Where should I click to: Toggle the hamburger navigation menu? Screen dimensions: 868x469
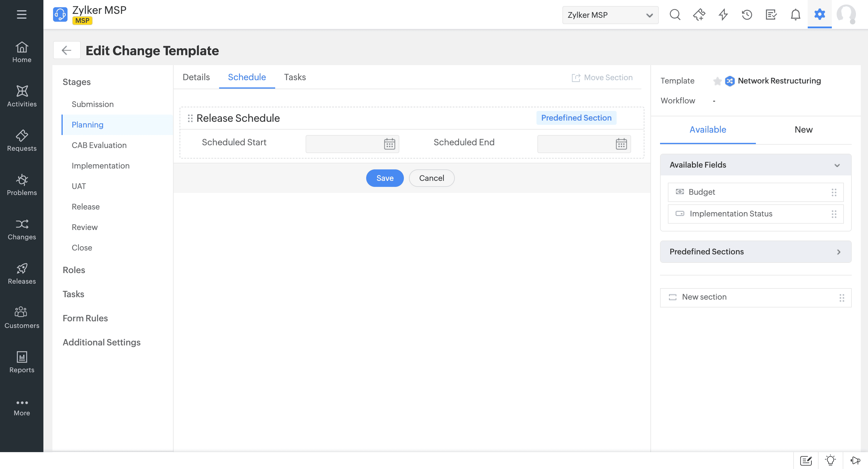point(22,14)
